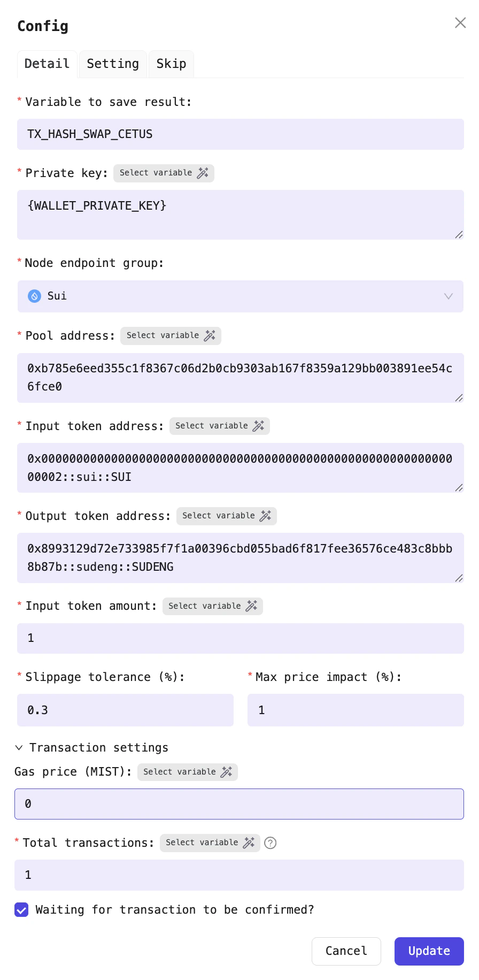Open the Node endpoint group dropdown

pyautogui.click(x=447, y=296)
